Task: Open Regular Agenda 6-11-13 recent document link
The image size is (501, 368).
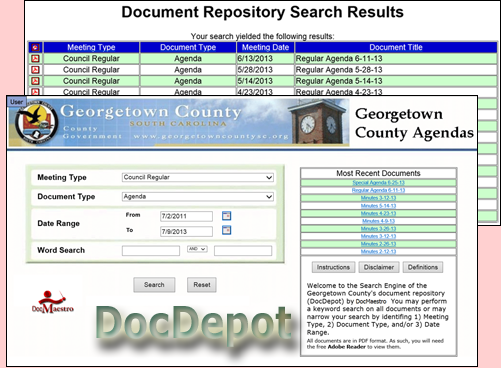Action: [x=378, y=190]
